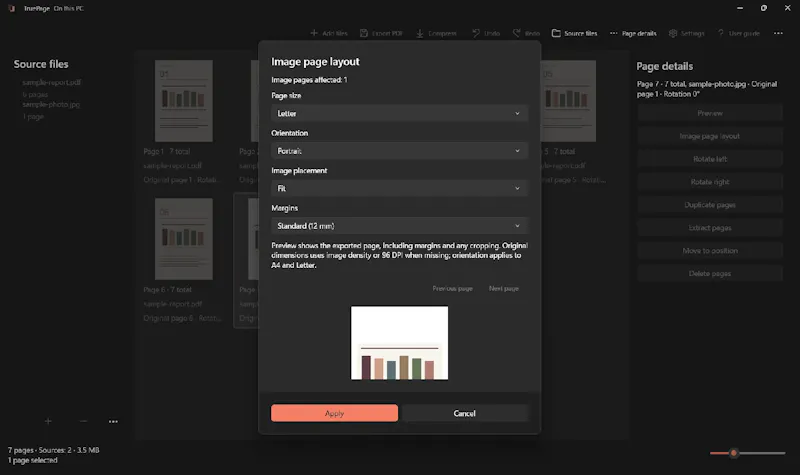Click the 'Page 6 · 7 total' caption
The width and height of the screenshot is (800, 475).
pos(167,290)
